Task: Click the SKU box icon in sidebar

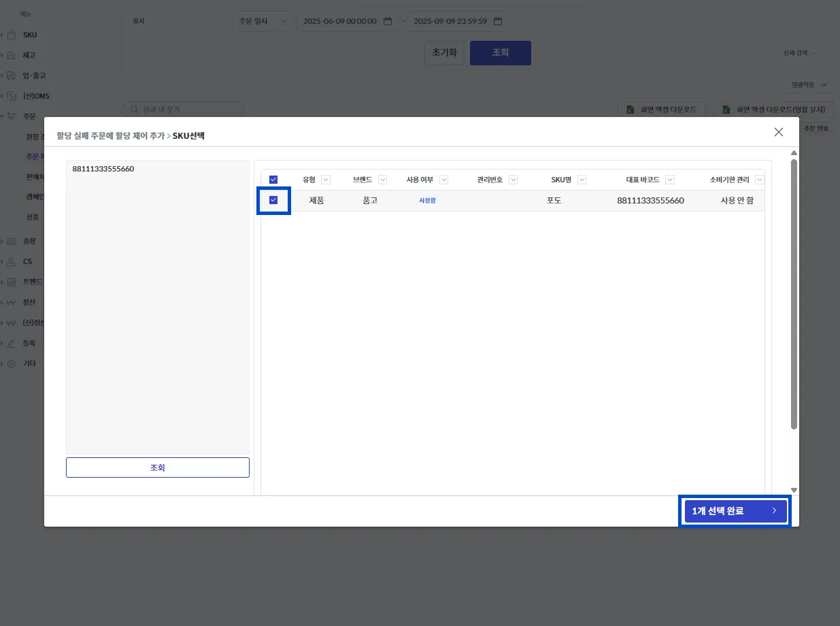Action: pyautogui.click(x=11, y=35)
